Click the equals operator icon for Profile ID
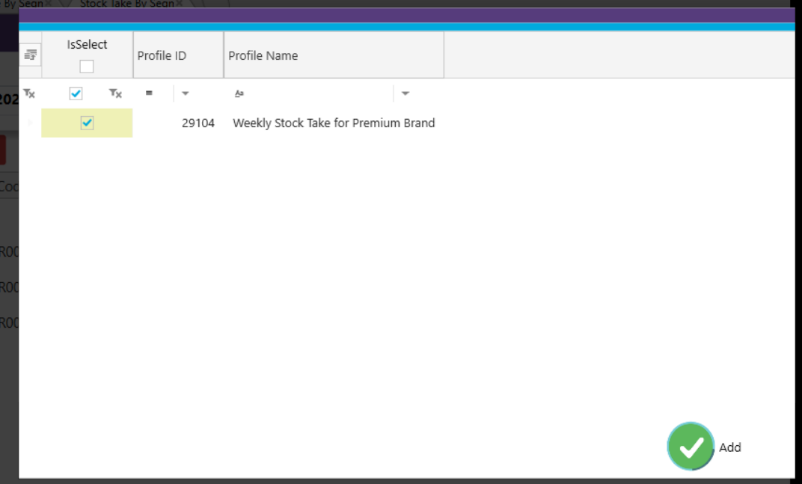Screen dimensions: 802x484 point(149,93)
